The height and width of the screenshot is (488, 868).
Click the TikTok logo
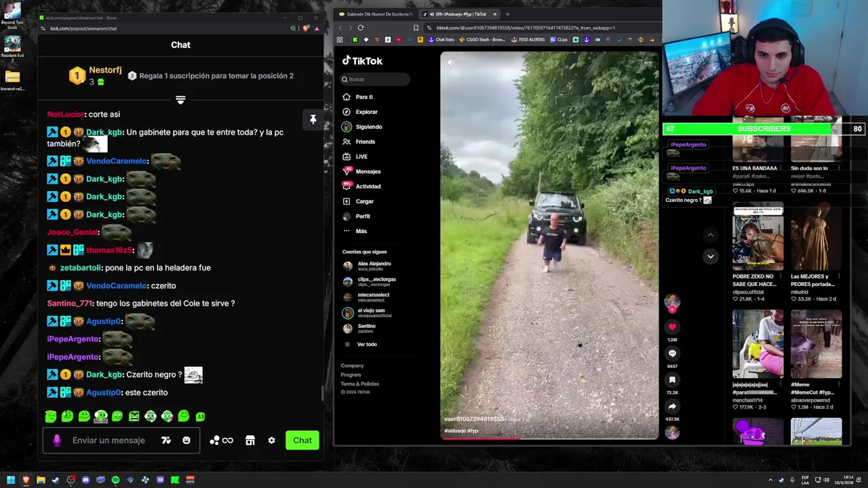[362, 61]
